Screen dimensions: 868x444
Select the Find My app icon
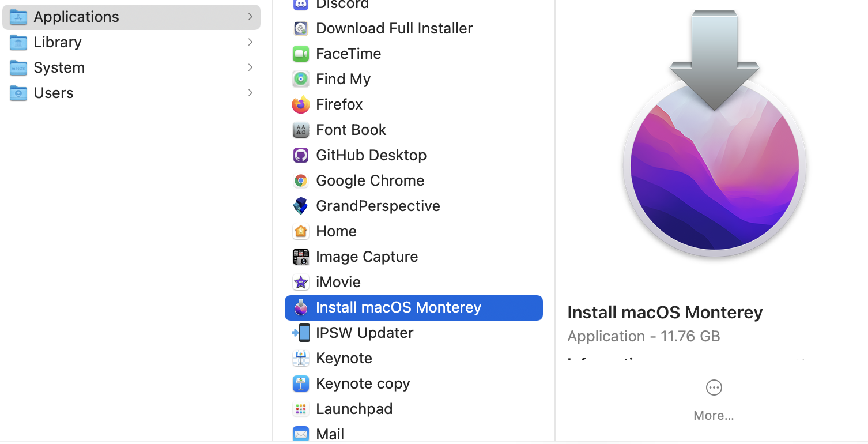(301, 79)
